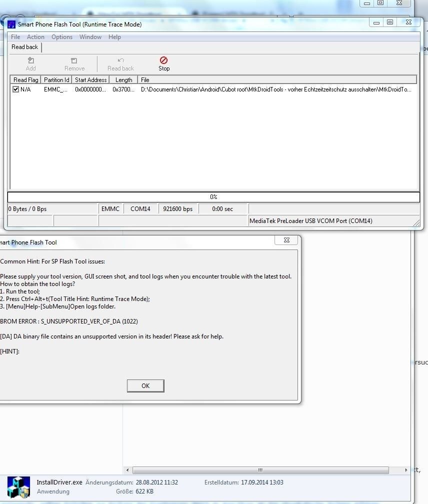Image resolution: width=428 pixels, height=504 pixels.
Task: Click the Änderungsdatum 28.08.2012 11:32 value
Action: pyautogui.click(x=157, y=482)
